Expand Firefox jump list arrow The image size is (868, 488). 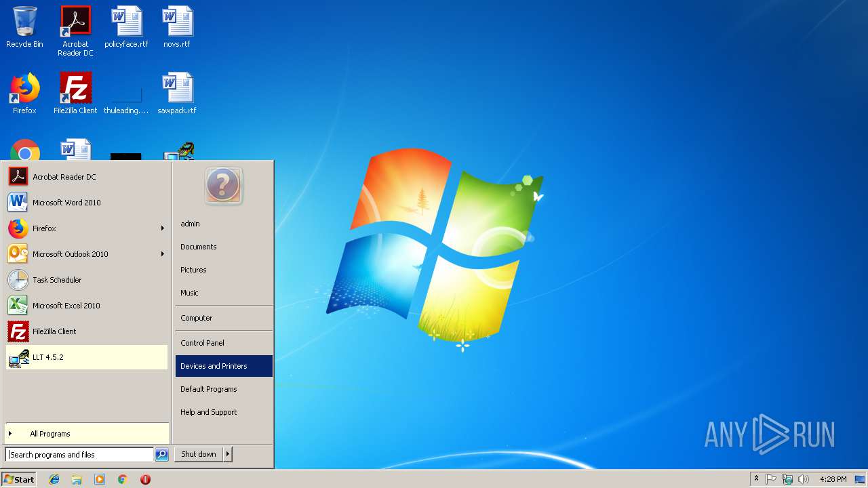click(163, 228)
